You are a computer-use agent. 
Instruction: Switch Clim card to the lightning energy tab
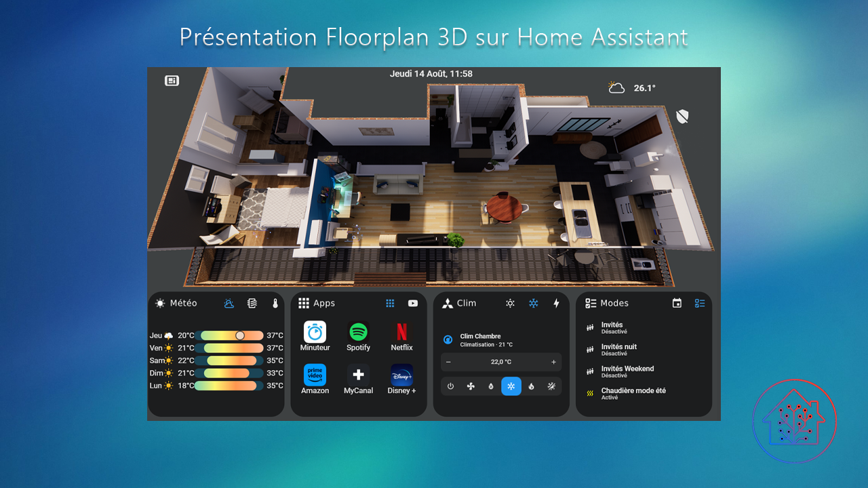point(557,304)
